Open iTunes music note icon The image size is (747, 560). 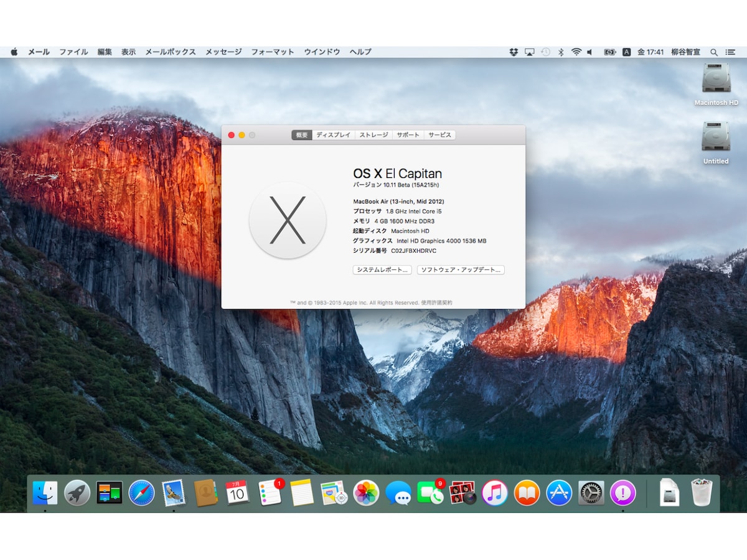pyautogui.click(x=495, y=493)
